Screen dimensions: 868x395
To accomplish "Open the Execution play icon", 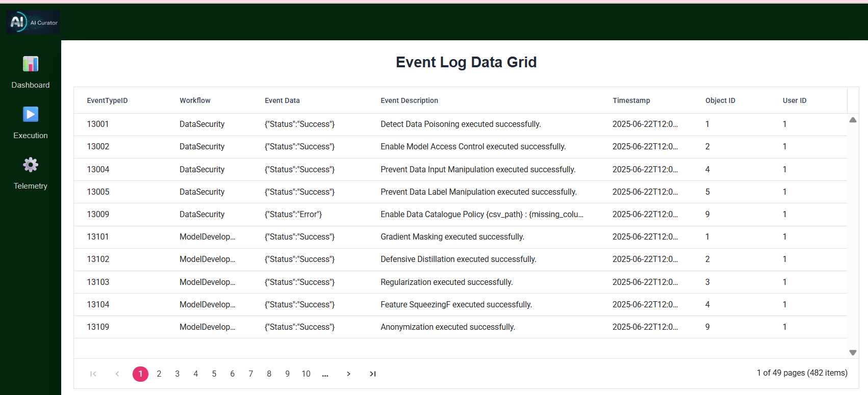I will (31, 114).
